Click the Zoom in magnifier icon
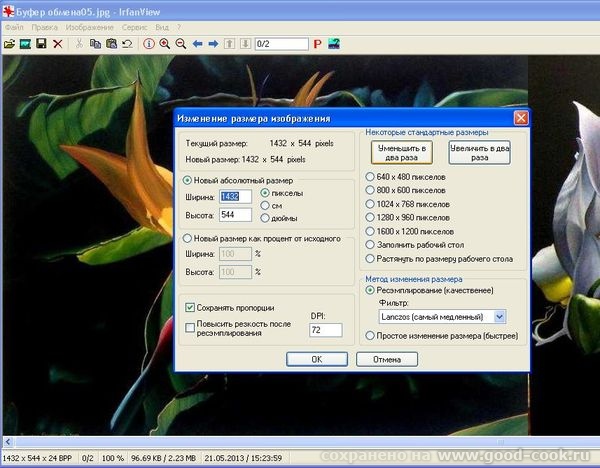 coord(165,44)
